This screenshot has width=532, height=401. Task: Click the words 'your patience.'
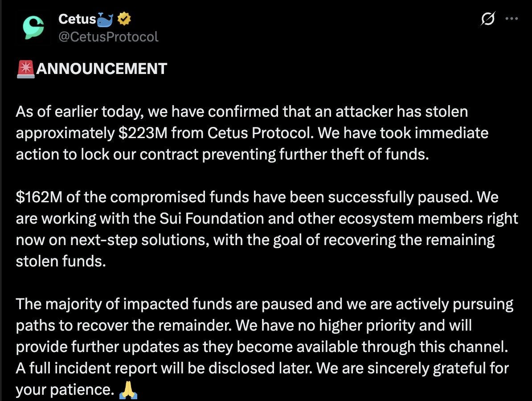click(65, 390)
